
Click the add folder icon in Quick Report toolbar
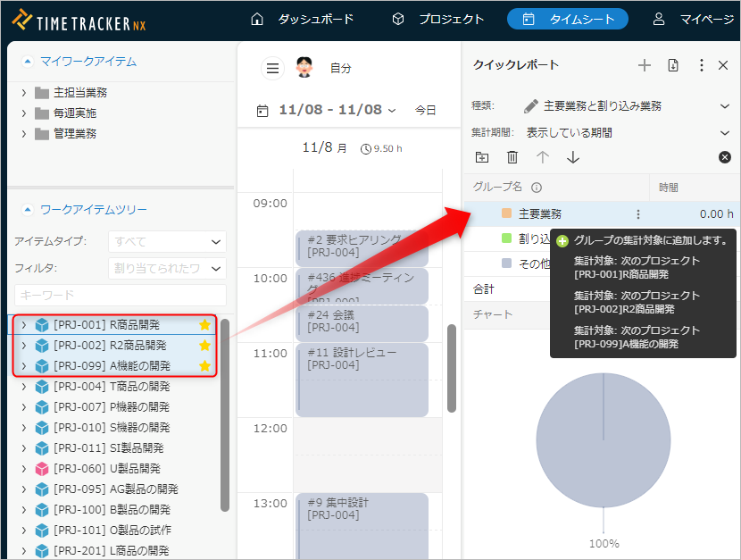(482, 157)
